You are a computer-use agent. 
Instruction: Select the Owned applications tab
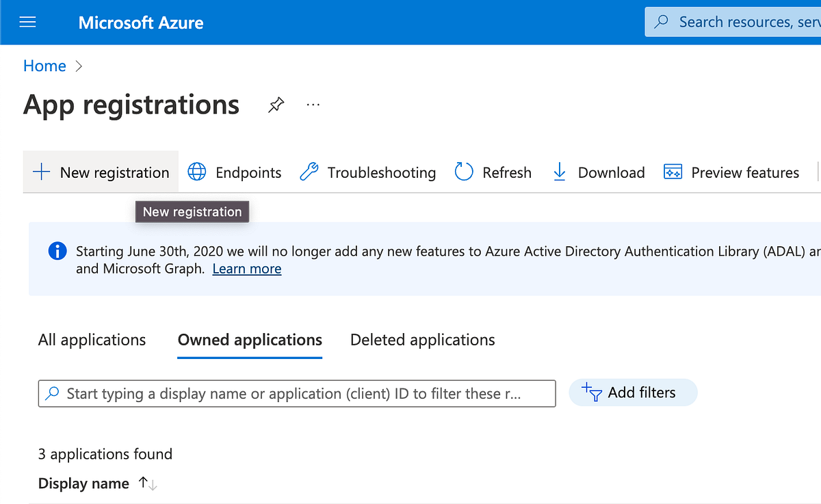[250, 340]
